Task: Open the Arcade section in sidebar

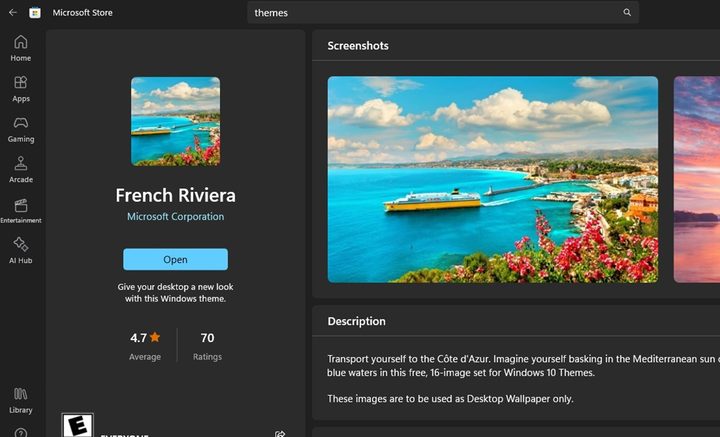Action: tap(21, 169)
